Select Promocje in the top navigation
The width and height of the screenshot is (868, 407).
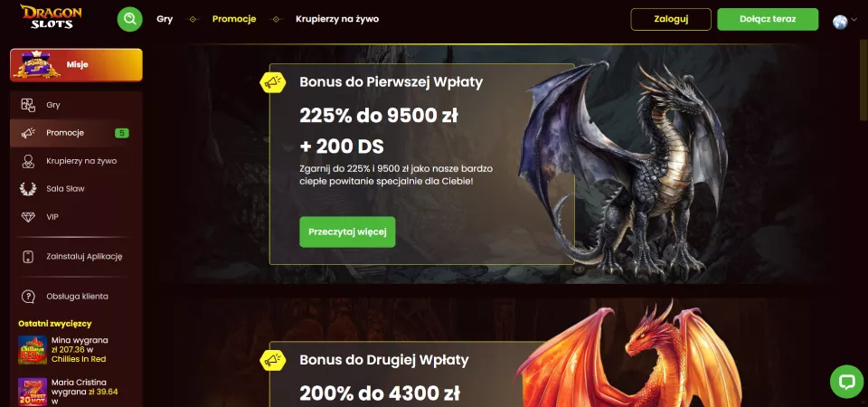tap(234, 19)
